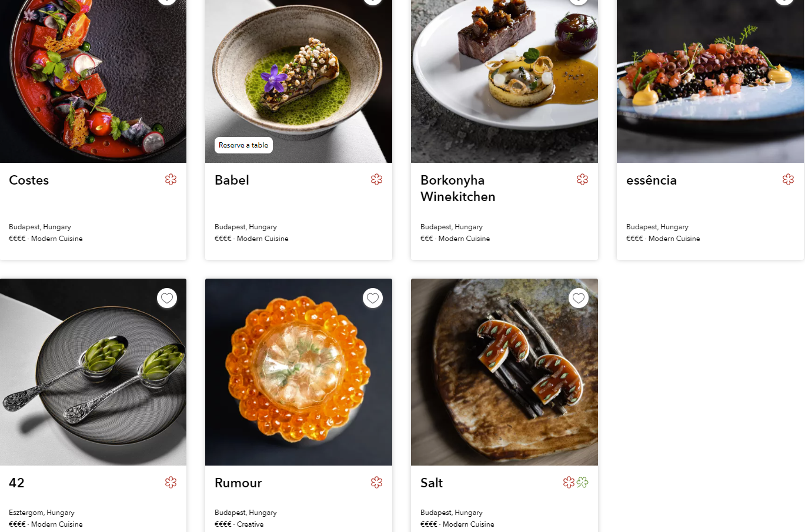This screenshot has width=805, height=532.
Task: Open the Rumour restaurant title
Action: [238, 483]
